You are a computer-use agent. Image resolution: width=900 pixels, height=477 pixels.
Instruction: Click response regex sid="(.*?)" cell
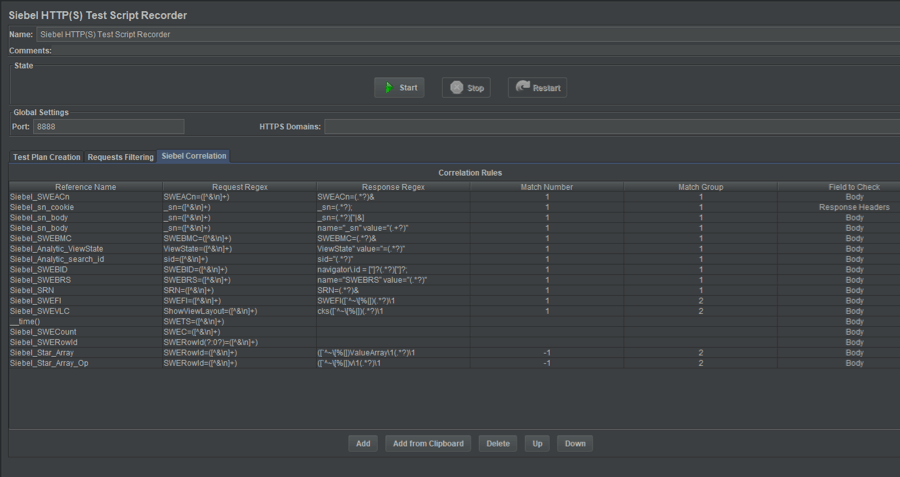click(x=393, y=259)
